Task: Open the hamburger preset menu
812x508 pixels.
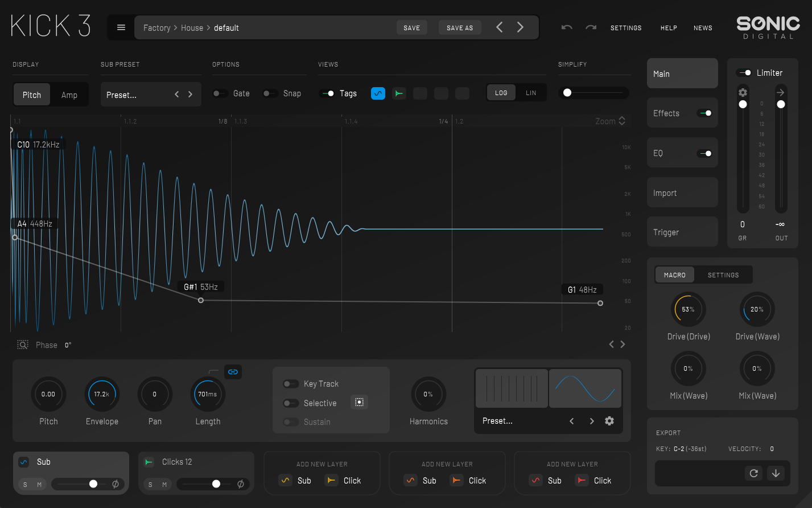Action: click(121, 27)
